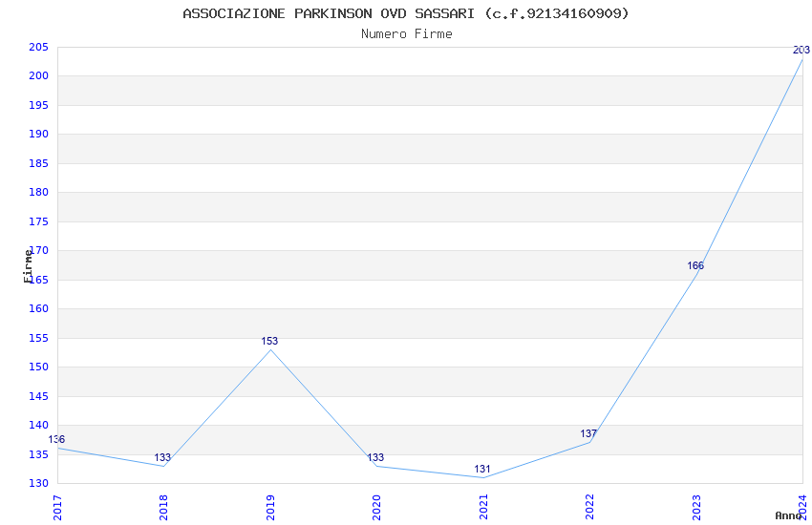The height and width of the screenshot is (525, 812).
Task: Click the 195 y-axis tick label
Action: (39, 106)
